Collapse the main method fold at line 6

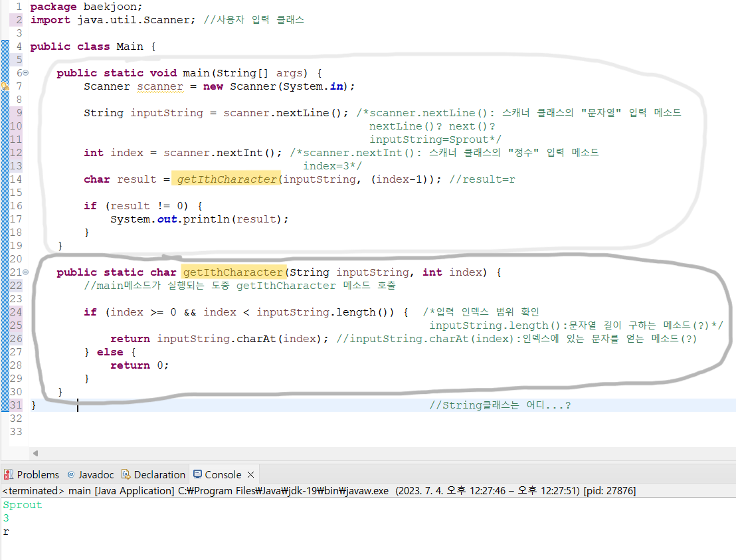pyautogui.click(x=26, y=73)
